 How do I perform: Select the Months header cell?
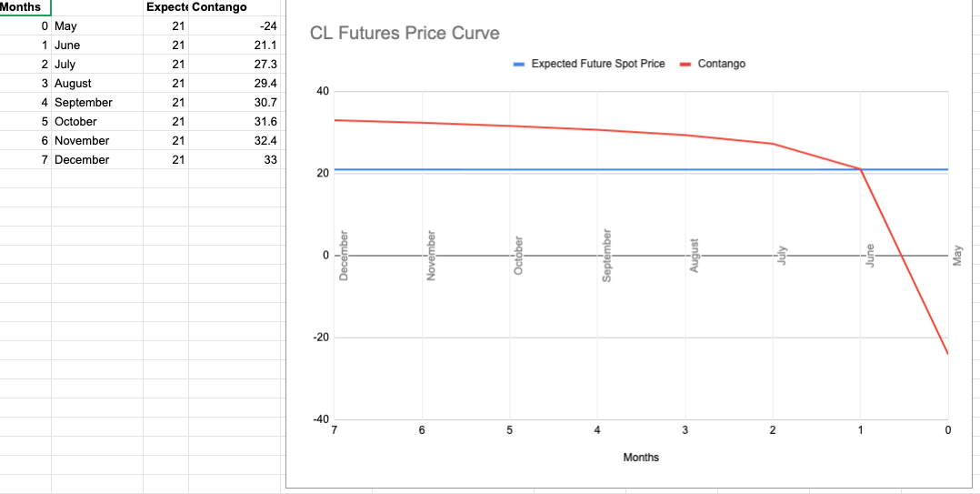pyautogui.click(x=25, y=7)
